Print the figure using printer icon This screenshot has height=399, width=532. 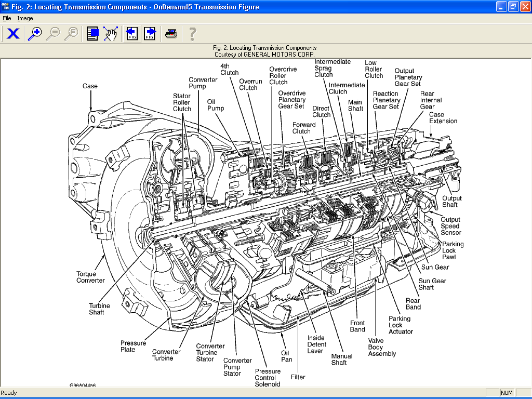171,34
